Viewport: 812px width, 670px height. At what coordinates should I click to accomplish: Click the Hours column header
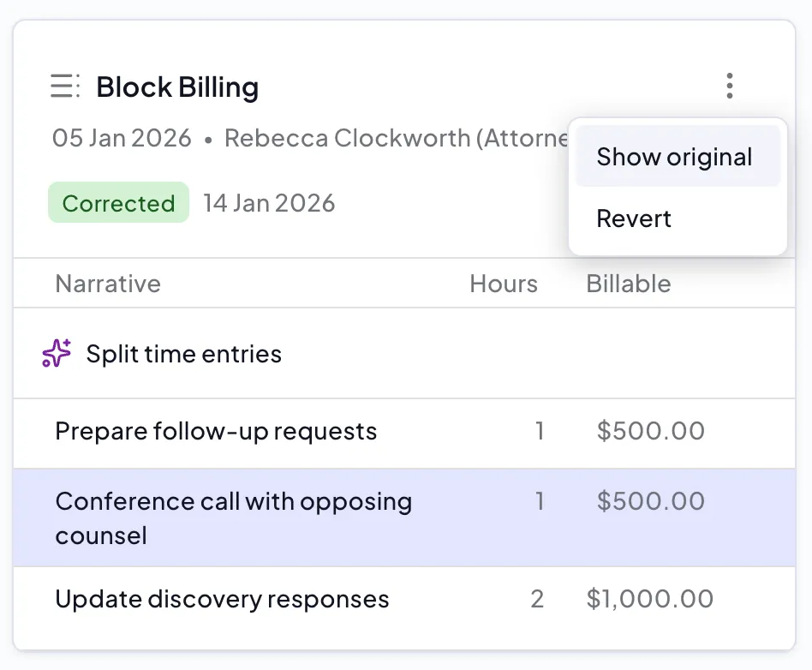click(x=504, y=284)
